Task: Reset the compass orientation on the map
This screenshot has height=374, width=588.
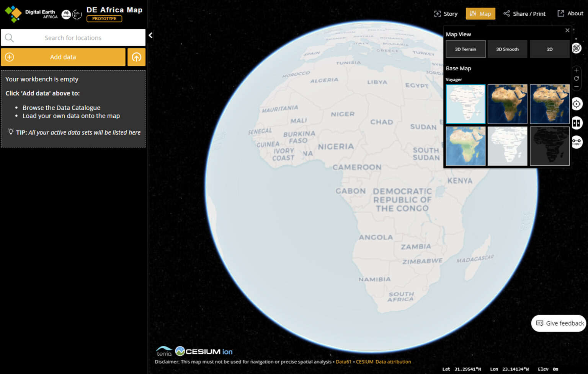Action: click(577, 48)
